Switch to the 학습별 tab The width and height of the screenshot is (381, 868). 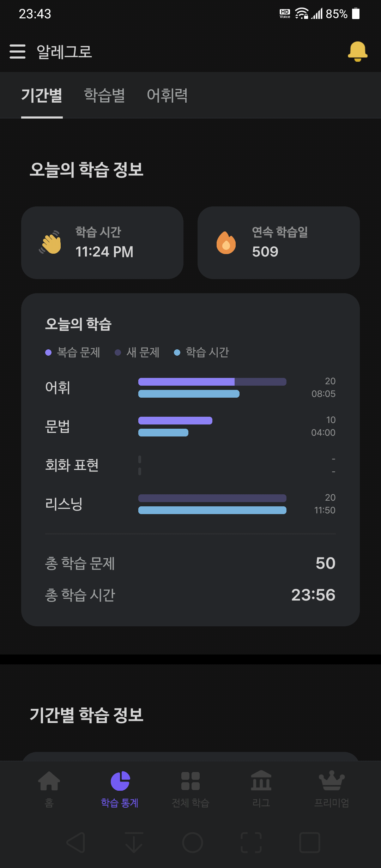point(104,95)
